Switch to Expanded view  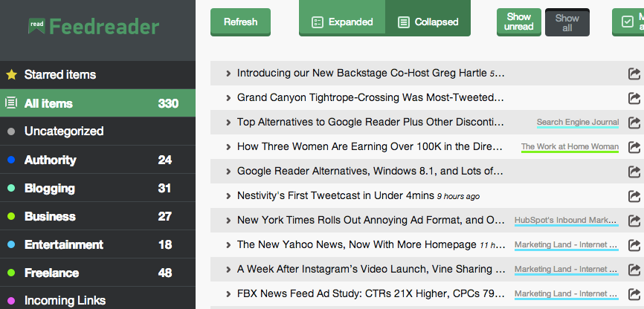[x=342, y=22]
